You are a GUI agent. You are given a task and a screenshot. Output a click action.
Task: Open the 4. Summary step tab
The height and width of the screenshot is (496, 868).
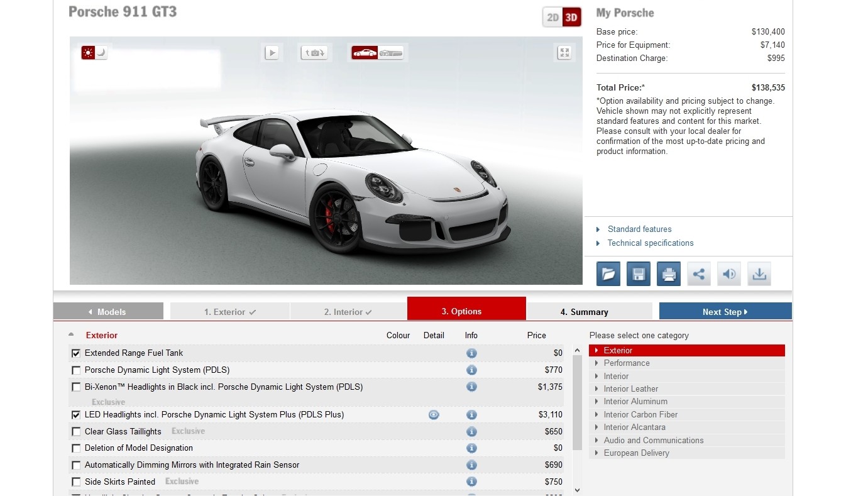point(590,312)
